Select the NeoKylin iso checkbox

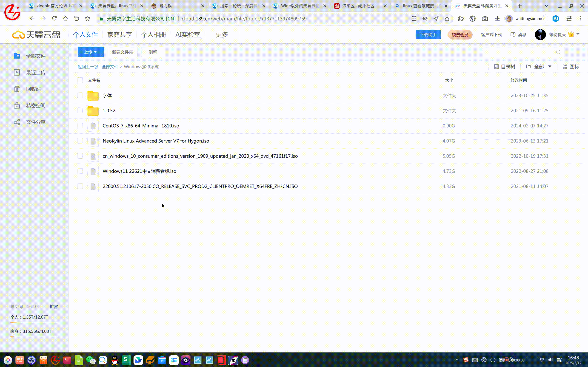tap(80, 141)
